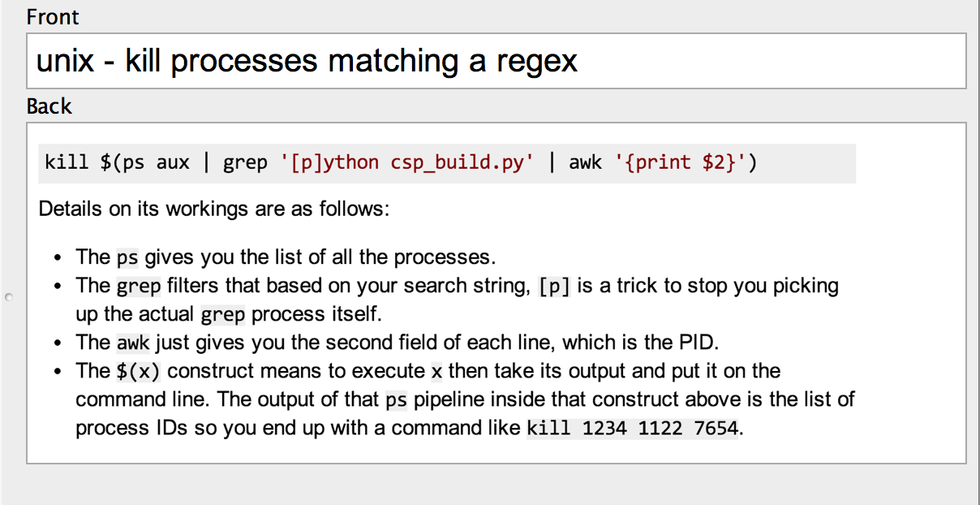Click inline code 'grep' starting second bullet

139,286
